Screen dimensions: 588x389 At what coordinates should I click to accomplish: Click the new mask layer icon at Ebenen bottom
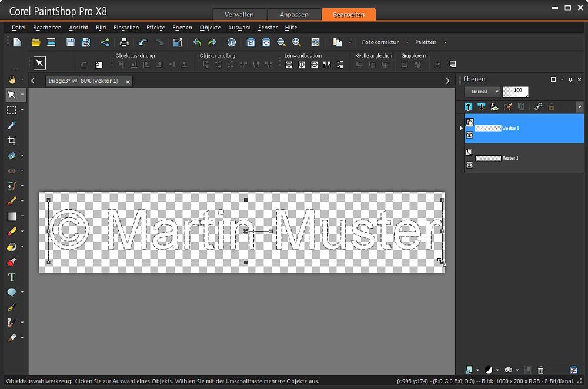[x=508, y=370]
